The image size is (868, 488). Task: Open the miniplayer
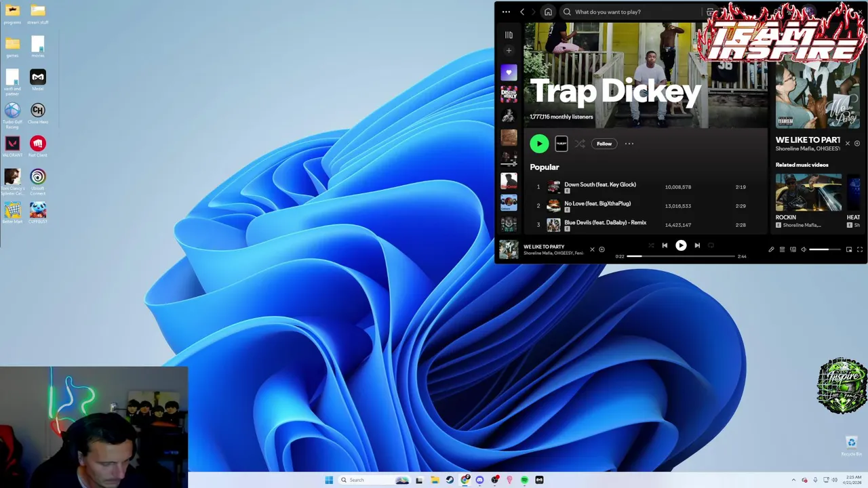point(849,249)
